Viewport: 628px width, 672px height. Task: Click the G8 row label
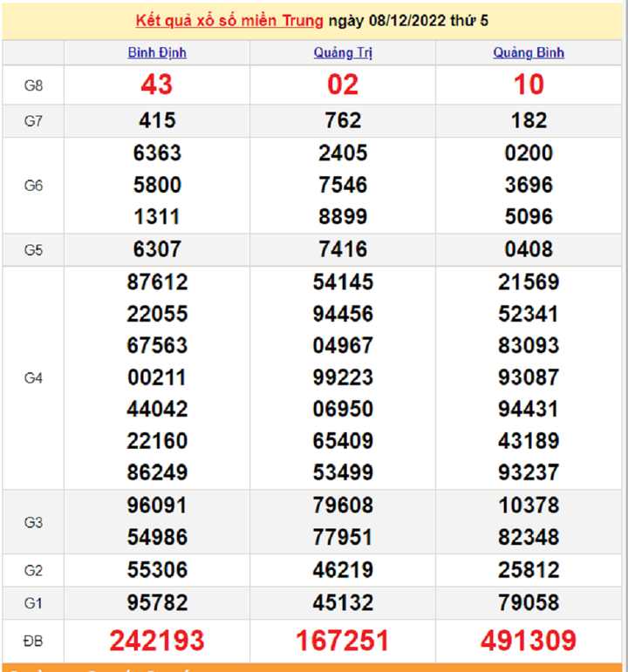(x=33, y=85)
